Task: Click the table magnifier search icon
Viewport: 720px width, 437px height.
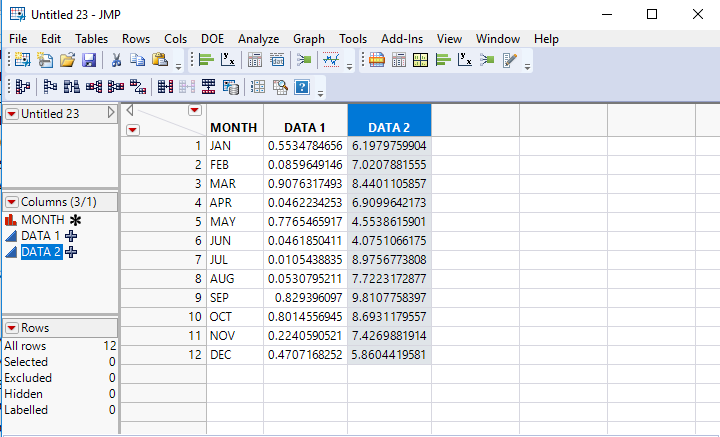Action: (280, 87)
